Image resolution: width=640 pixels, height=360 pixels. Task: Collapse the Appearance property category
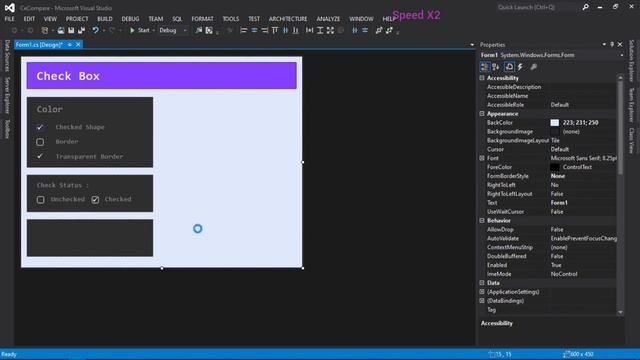click(482, 113)
